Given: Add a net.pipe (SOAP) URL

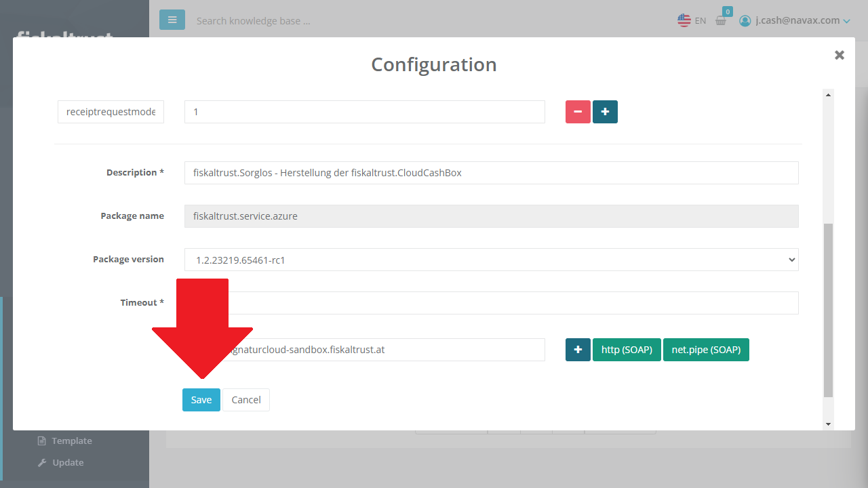Looking at the screenshot, I should (x=706, y=350).
